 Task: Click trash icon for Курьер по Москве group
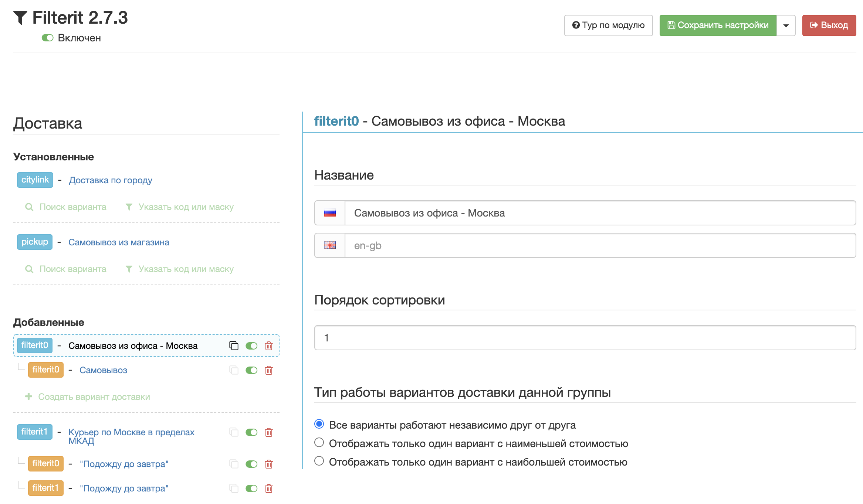coord(269,432)
